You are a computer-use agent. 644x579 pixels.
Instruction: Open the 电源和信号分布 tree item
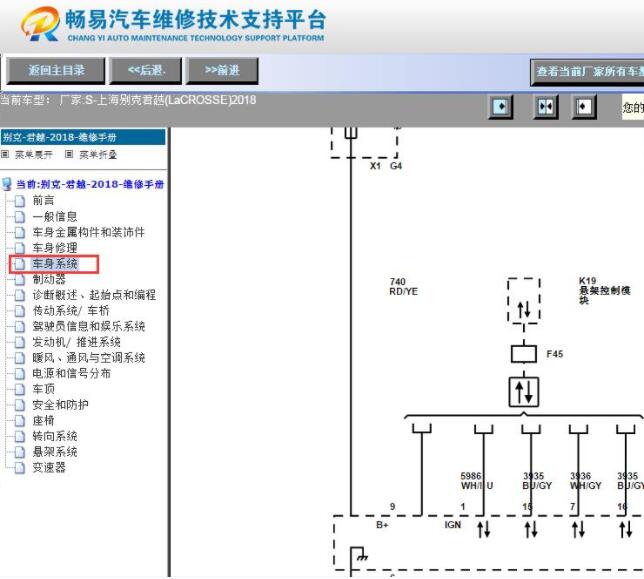[71, 373]
